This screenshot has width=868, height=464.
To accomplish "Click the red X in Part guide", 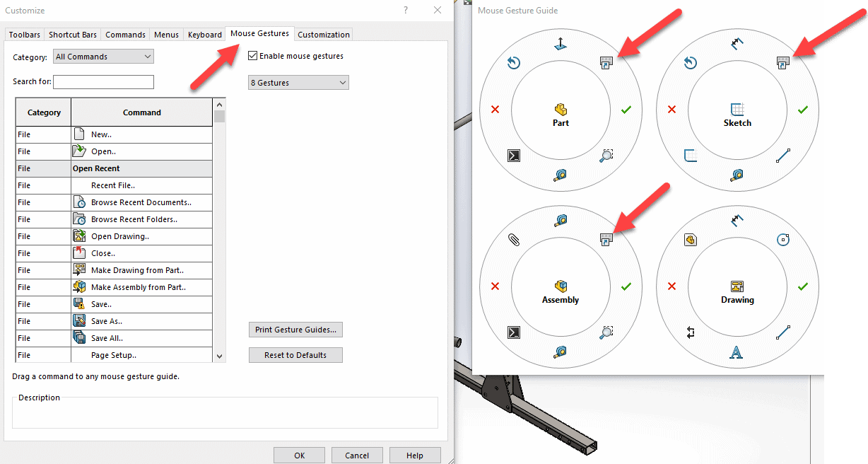I will [x=495, y=110].
